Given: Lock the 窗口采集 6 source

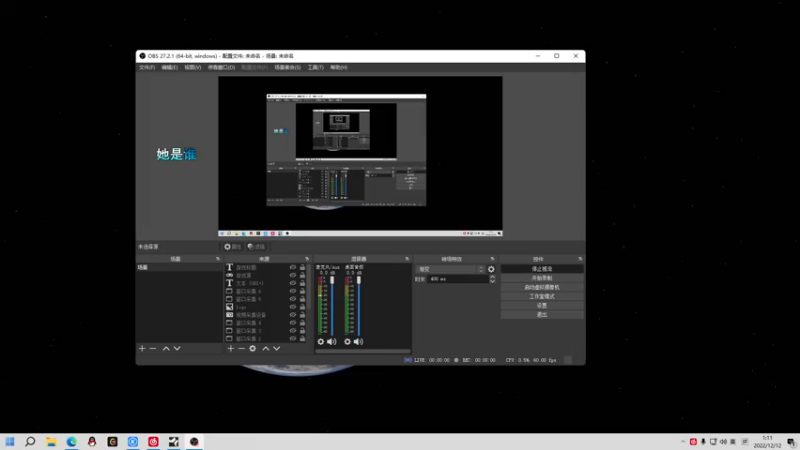Looking at the screenshot, I should [x=302, y=291].
